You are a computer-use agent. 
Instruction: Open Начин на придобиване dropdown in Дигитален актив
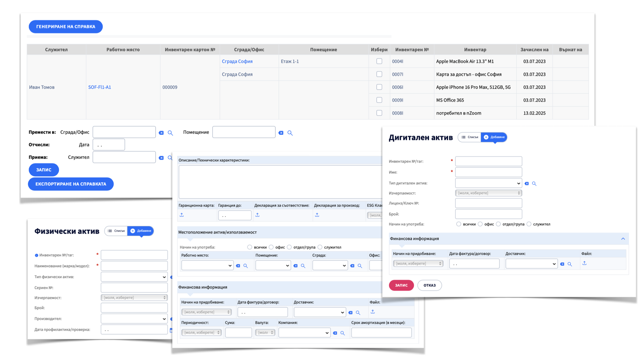tap(418, 264)
